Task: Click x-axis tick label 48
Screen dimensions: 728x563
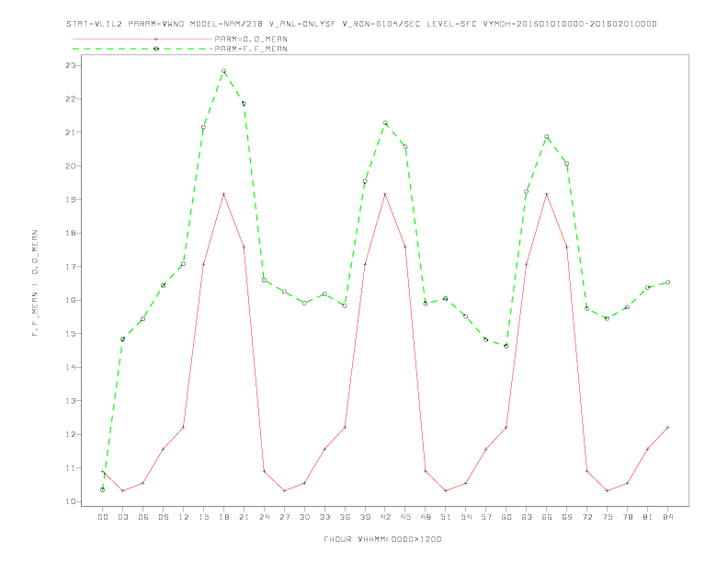Action: point(426,517)
